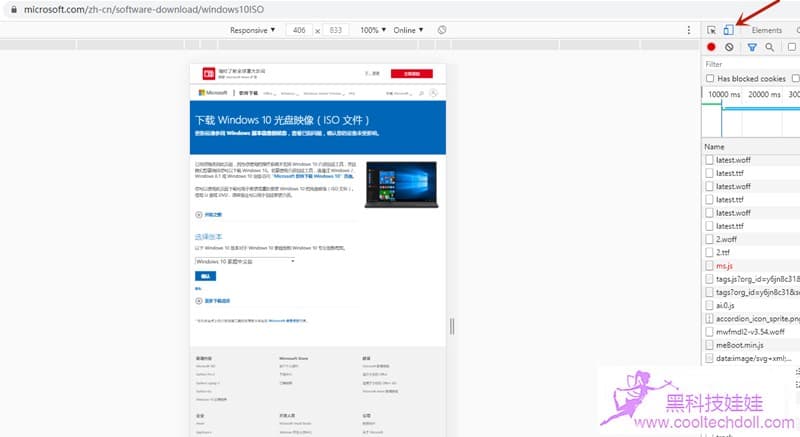Tick the checkbox beside the network search icon

coord(791,47)
